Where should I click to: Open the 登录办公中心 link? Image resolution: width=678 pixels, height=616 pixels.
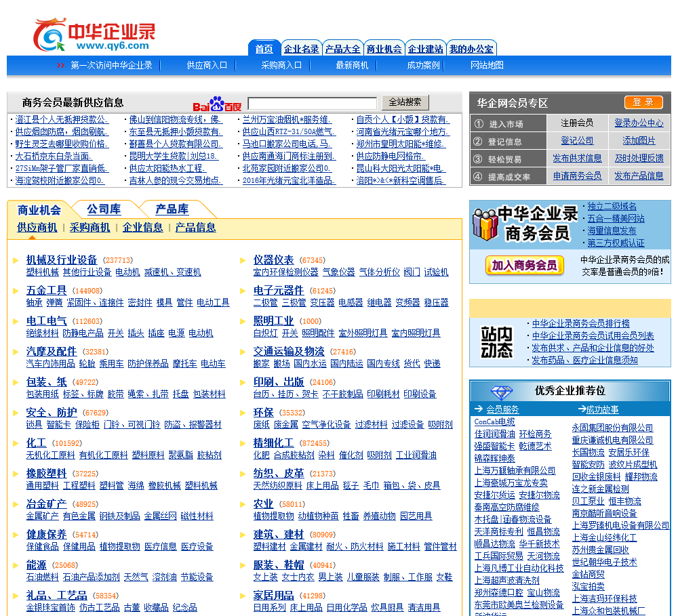(639, 123)
